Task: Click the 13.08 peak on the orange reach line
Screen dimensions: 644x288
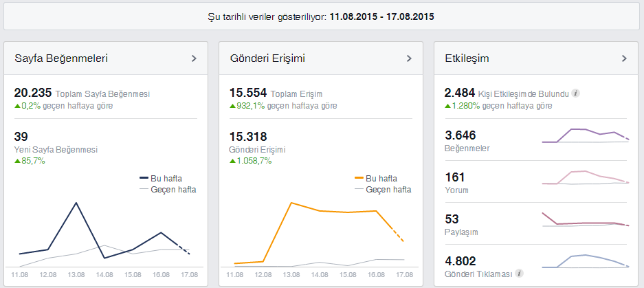Action: point(291,203)
